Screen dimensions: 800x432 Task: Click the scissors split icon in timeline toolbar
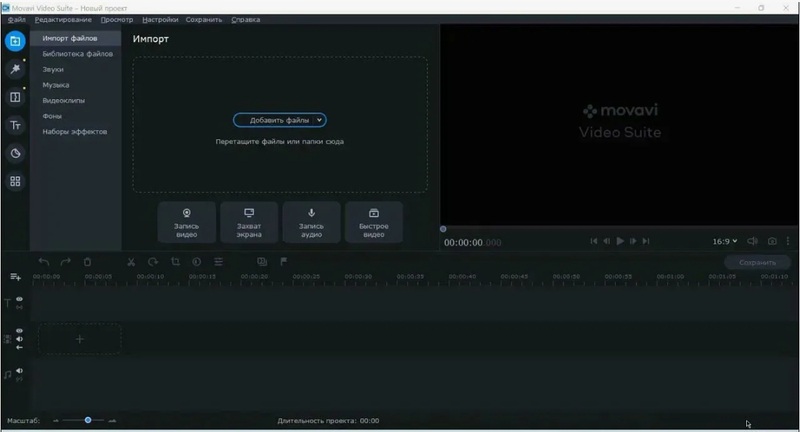click(130, 262)
